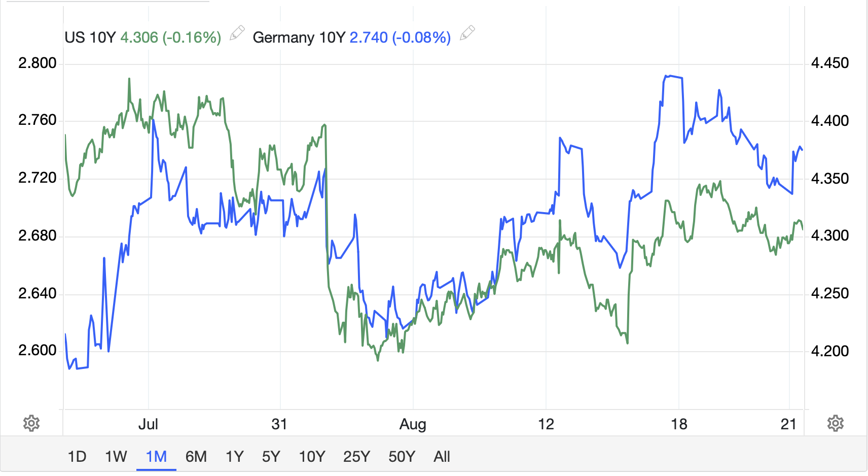Select the 1D time range

pyautogui.click(x=77, y=457)
